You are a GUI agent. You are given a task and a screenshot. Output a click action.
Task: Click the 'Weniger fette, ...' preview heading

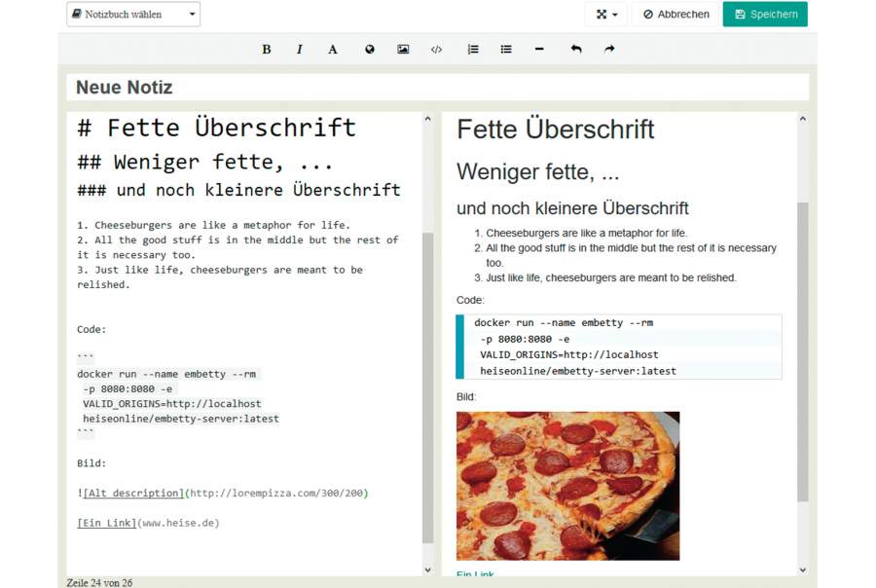(537, 171)
